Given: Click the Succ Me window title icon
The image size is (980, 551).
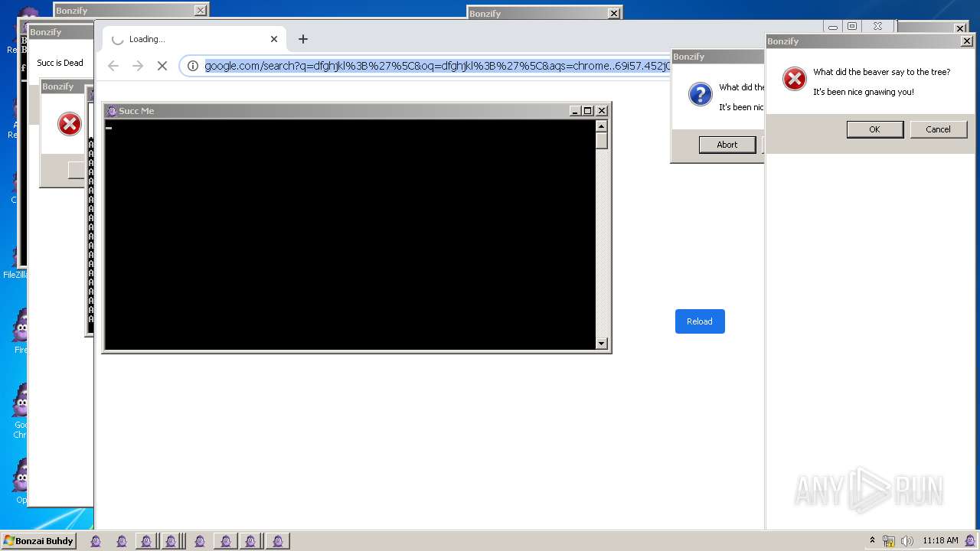Looking at the screenshot, I should pyautogui.click(x=112, y=111).
